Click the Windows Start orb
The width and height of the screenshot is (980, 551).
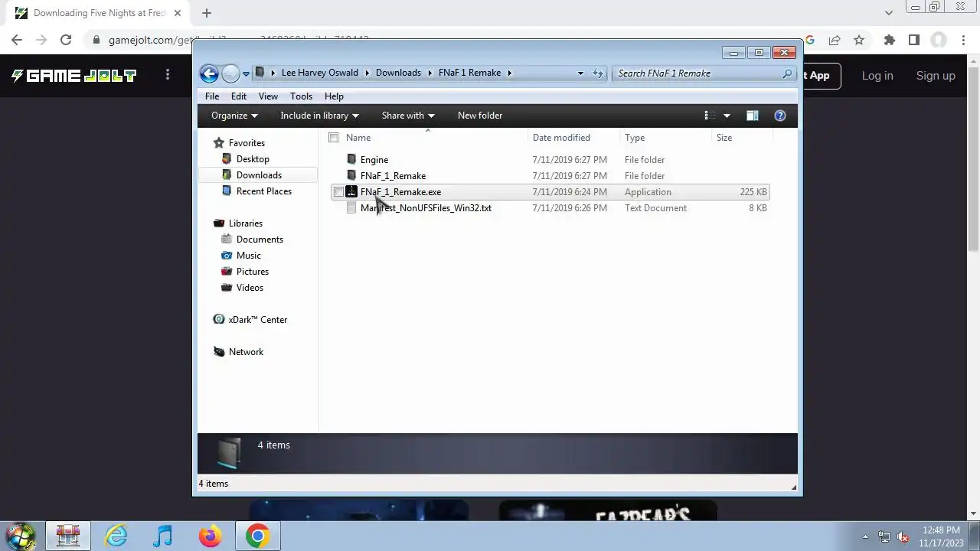pyautogui.click(x=21, y=536)
